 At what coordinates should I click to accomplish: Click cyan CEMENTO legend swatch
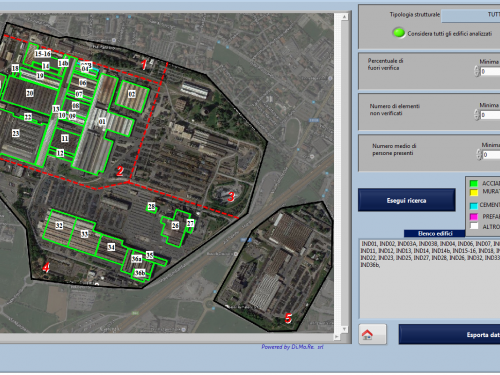474,206
